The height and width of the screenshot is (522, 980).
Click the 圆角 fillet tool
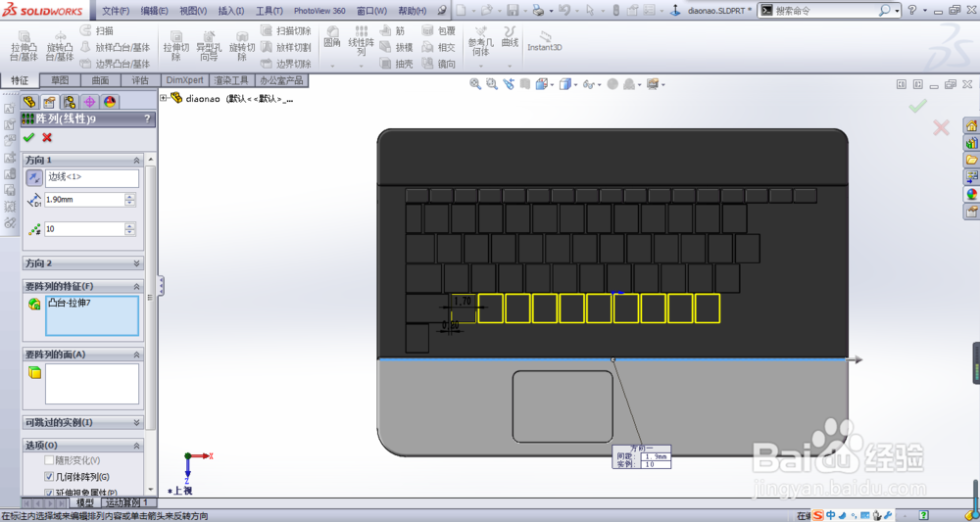pos(332,37)
